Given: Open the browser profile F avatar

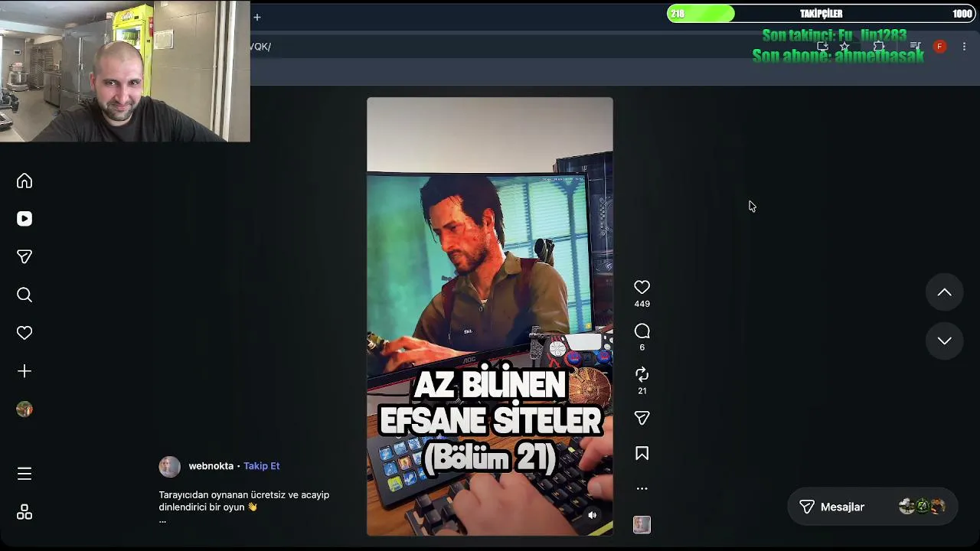Looking at the screenshot, I should pyautogui.click(x=939, y=47).
